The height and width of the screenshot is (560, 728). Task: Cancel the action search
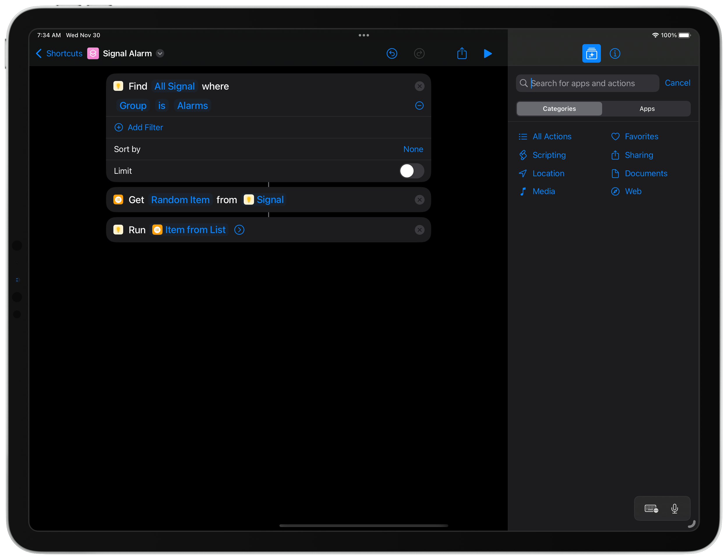pyautogui.click(x=677, y=83)
